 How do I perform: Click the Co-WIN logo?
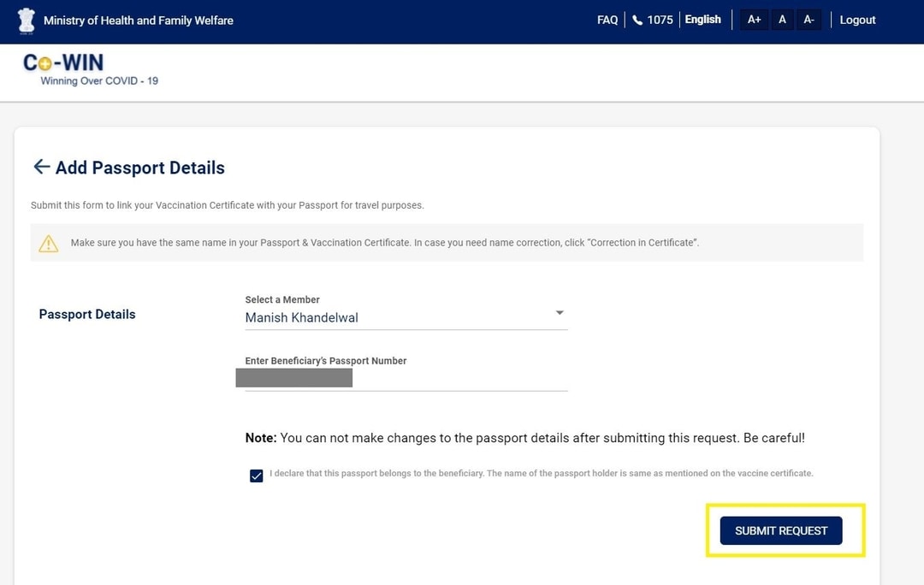(x=63, y=62)
